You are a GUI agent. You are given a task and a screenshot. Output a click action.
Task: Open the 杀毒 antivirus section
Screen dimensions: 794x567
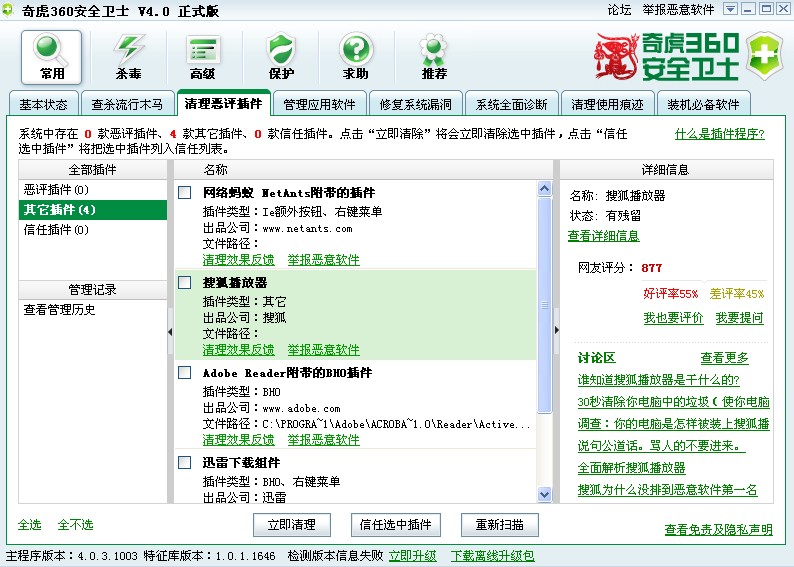128,57
